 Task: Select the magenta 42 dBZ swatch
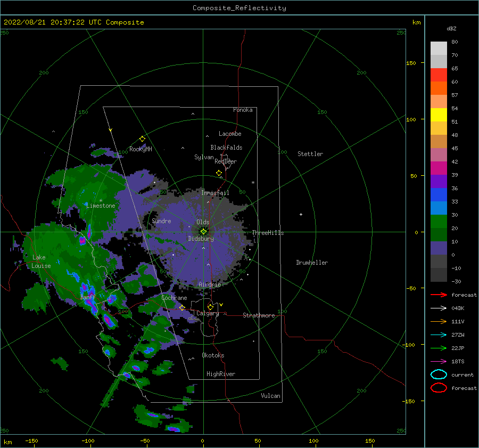(439, 168)
